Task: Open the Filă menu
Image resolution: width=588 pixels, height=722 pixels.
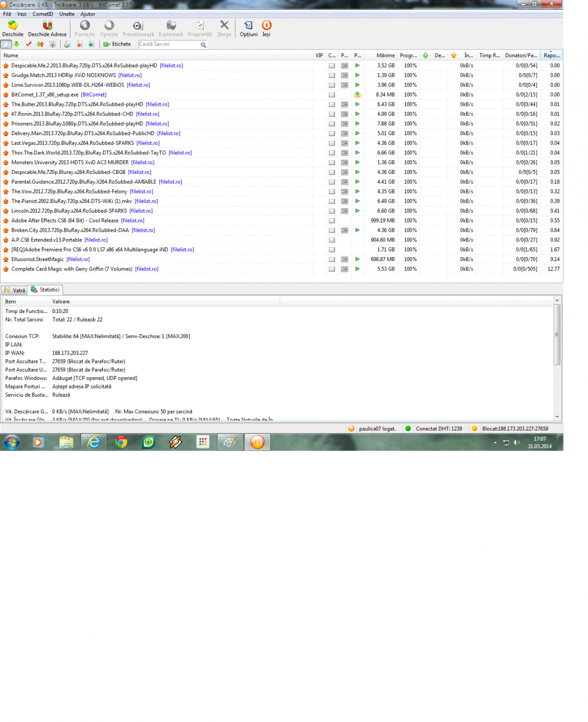Action: [7, 14]
